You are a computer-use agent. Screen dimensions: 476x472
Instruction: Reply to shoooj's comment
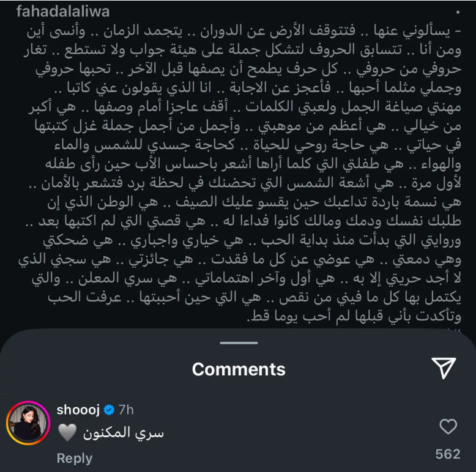click(75, 458)
